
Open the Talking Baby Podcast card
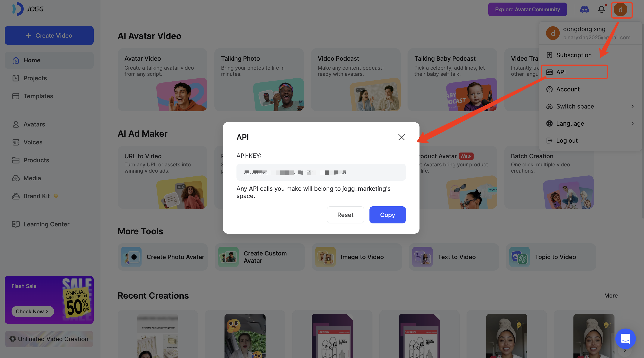pyautogui.click(x=452, y=80)
